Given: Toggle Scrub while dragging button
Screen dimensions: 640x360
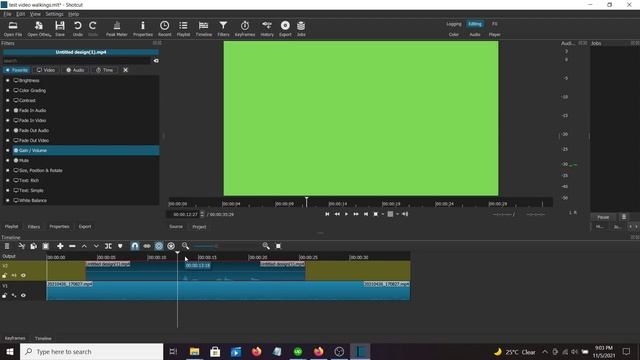Looking at the screenshot, I should coord(147,246).
